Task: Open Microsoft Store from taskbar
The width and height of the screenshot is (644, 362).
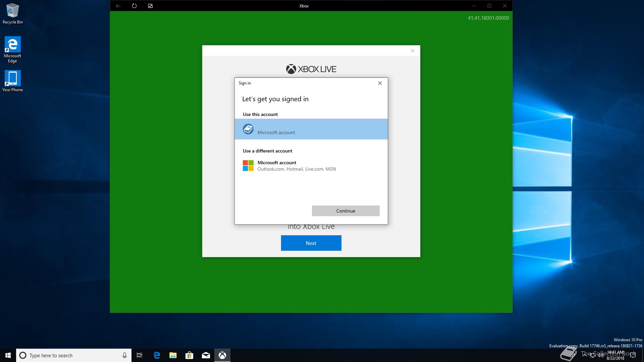Action: 190,355
